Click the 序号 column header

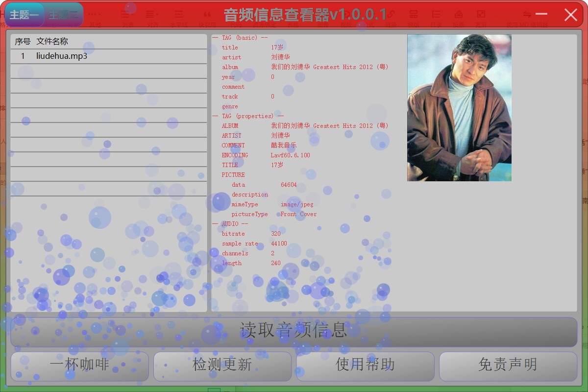pyautogui.click(x=23, y=42)
